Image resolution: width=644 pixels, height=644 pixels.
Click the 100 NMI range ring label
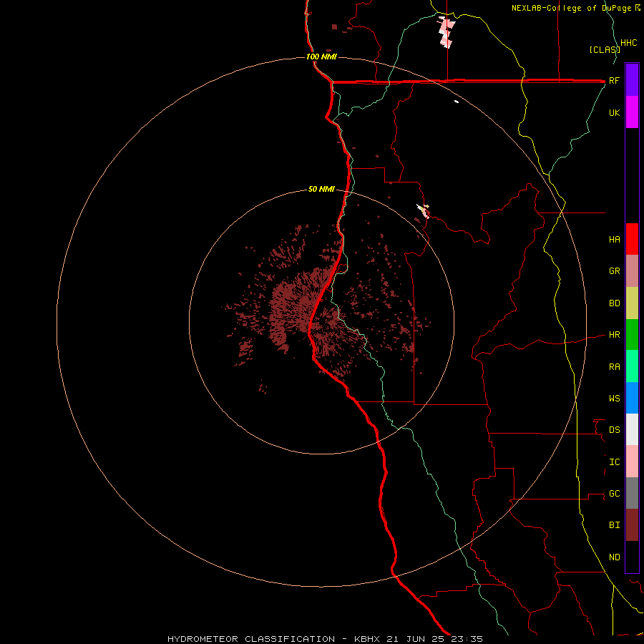pos(321,57)
